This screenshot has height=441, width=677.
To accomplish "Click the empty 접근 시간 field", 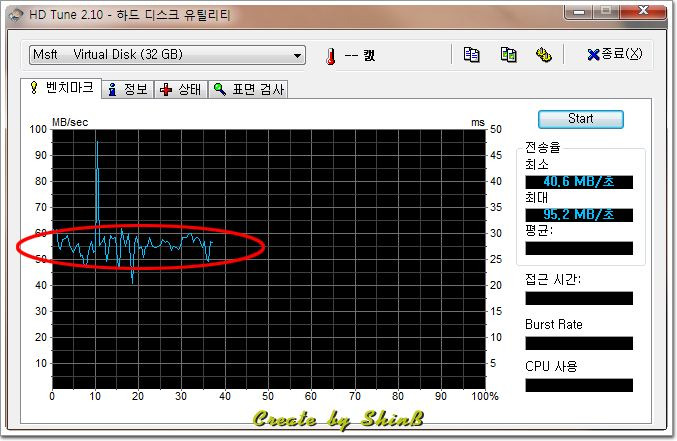I will (579, 298).
